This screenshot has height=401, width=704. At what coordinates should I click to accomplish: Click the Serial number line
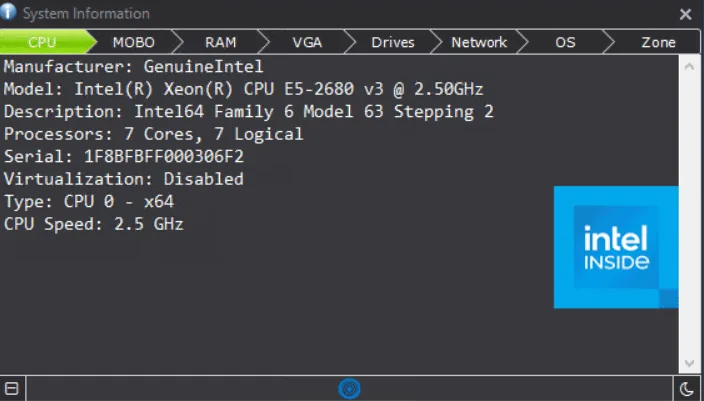(x=124, y=156)
